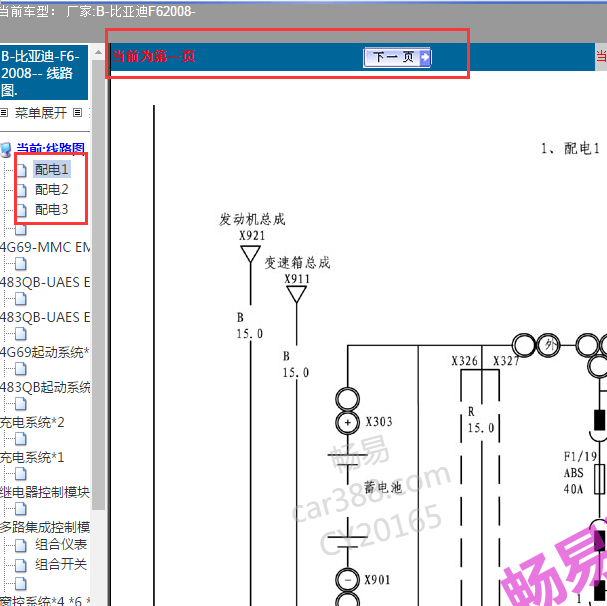Screen dimensions: 607x606
Task: Click the page icon for 继电器控制模块
Action: point(21,474)
